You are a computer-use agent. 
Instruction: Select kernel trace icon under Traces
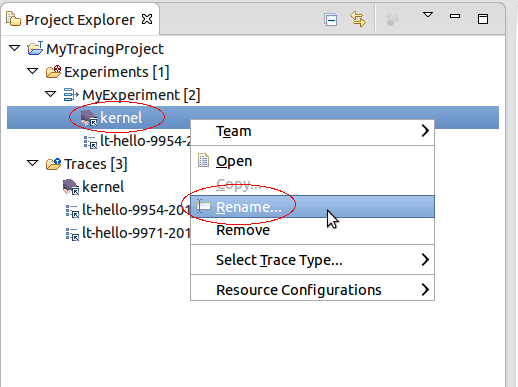71,187
